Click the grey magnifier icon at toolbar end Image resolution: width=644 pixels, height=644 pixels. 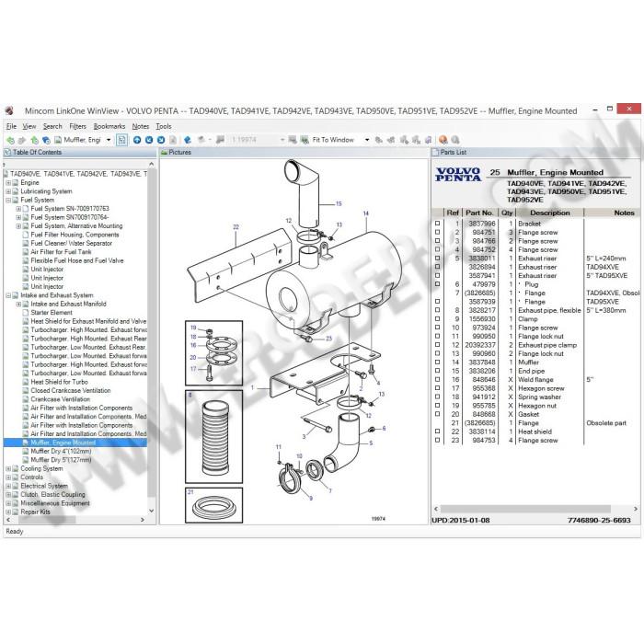[x=455, y=140]
